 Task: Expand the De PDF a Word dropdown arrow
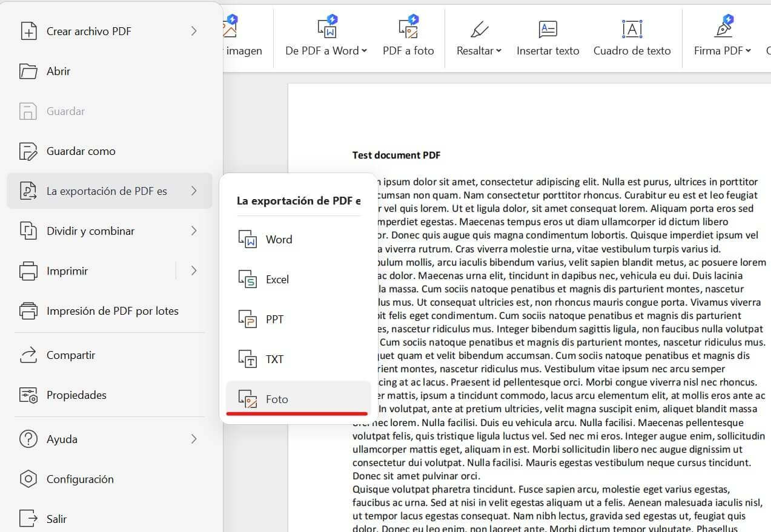[x=363, y=51]
